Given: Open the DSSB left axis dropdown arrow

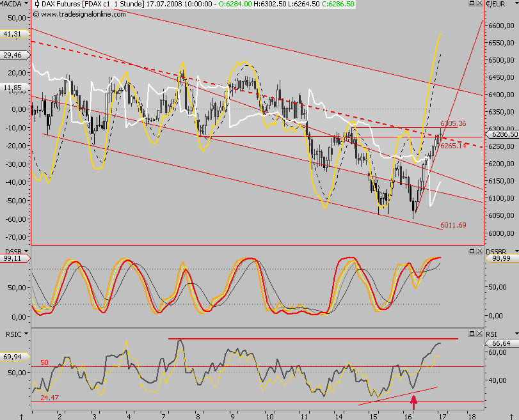Looking at the screenshot, I should pos(26,251).
